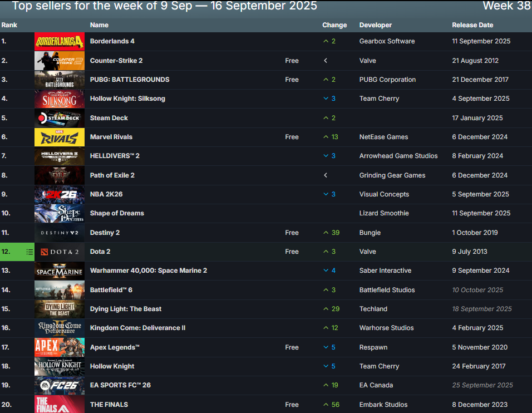Screen dimensions: 532x413
Task: Click the Apex Legends logo image
Action: pyautogui.click(x=60, y=347)
